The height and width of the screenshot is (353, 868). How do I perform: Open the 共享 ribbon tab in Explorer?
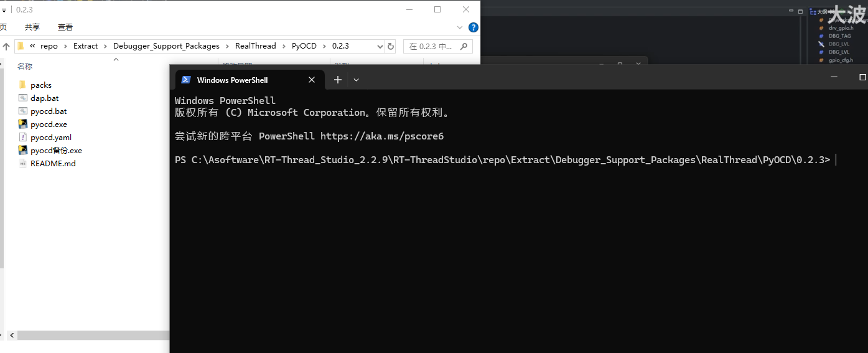click(32, 27)
